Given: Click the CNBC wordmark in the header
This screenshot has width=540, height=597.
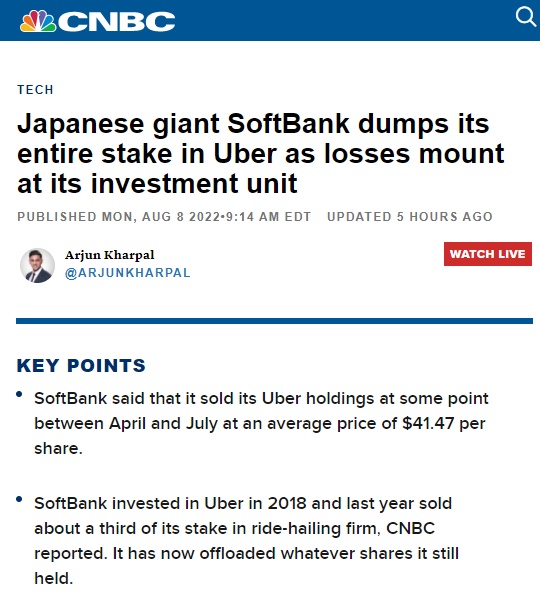Looking at the screenshot, I should click(x=117, y=21).
